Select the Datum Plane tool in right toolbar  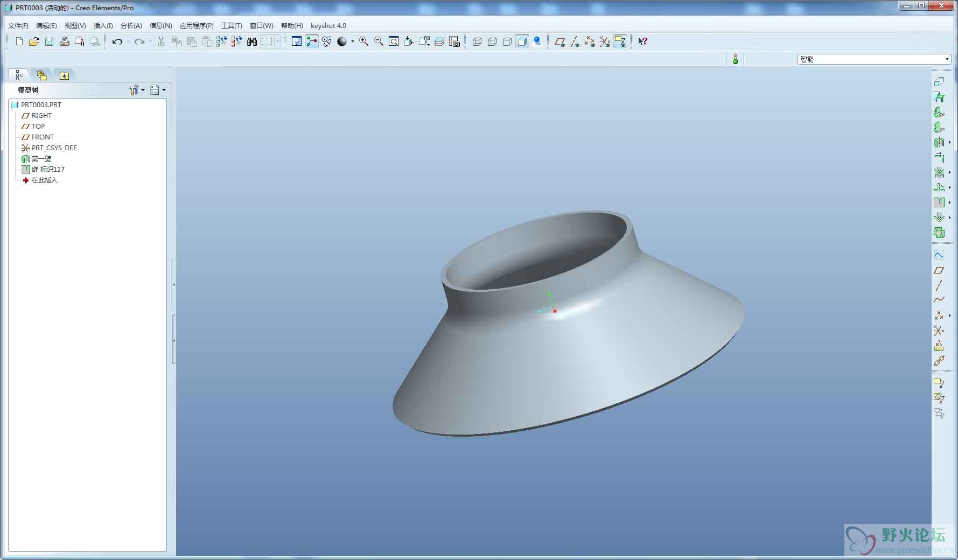pos(939,270)
